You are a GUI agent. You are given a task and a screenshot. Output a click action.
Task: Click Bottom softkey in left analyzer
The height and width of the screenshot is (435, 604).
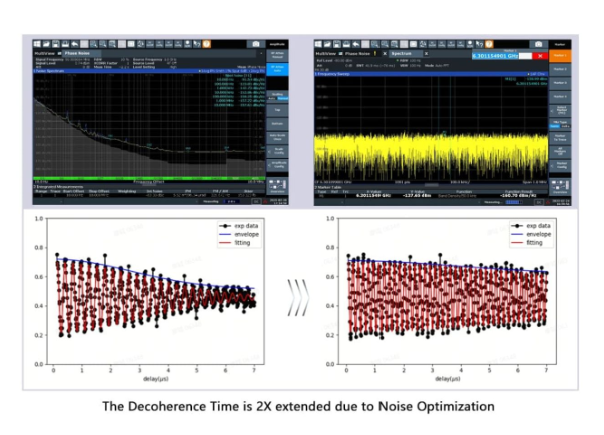click(x=277, y=124)
